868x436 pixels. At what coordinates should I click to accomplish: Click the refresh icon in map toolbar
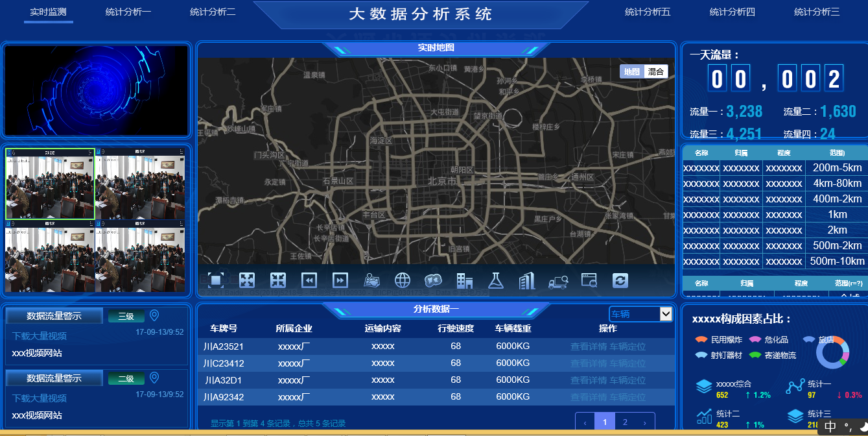tap(620, 280)
